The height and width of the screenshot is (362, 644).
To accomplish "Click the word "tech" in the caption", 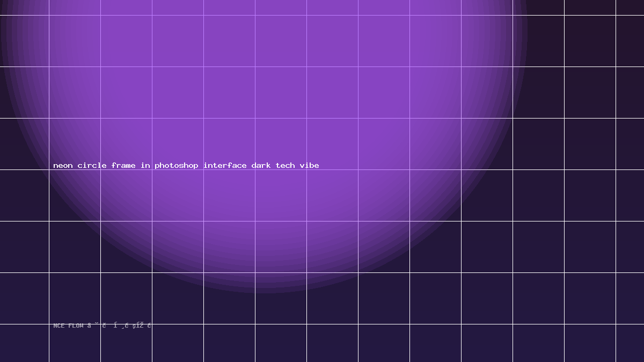I will 286,166.
